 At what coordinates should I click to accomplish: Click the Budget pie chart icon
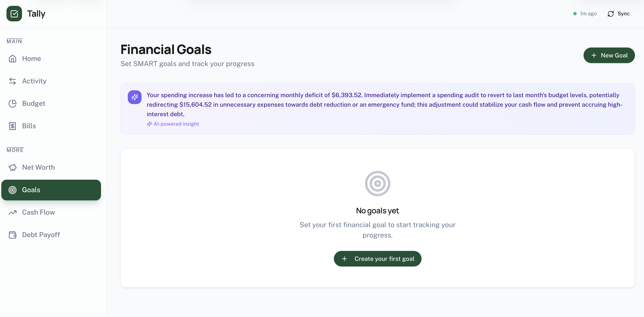[x=13, y=103]
